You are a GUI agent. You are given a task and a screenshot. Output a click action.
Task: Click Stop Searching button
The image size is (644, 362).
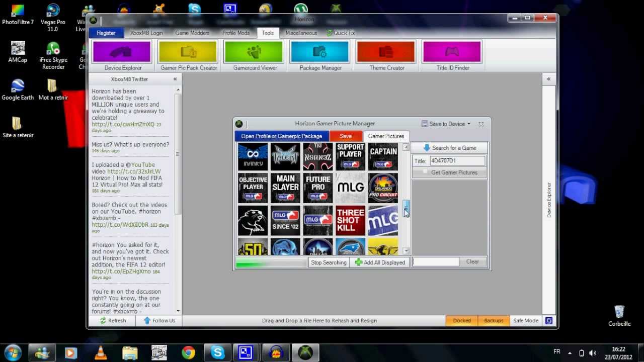pyautogui.click(x=329, y=262)
